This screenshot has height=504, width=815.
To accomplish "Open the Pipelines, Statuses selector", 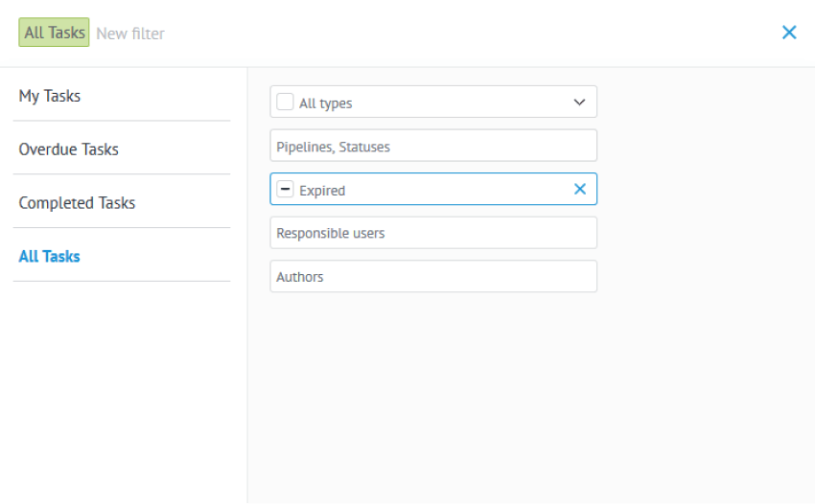I will tap(433, 146).
